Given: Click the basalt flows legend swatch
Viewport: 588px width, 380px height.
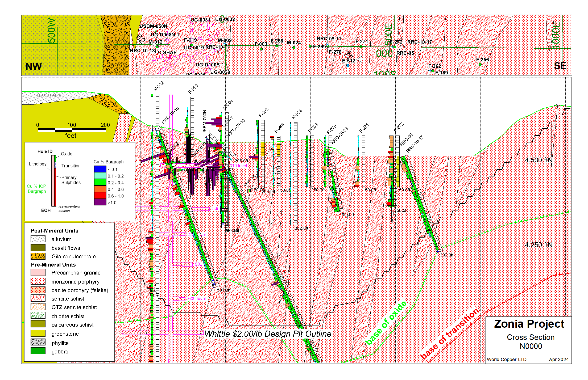Looking at the screenshot, I should (x=38, y=248).
